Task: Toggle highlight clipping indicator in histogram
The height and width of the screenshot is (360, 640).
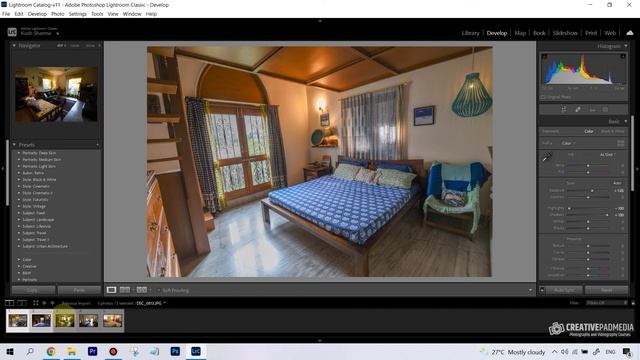Action: pos(623,56)
